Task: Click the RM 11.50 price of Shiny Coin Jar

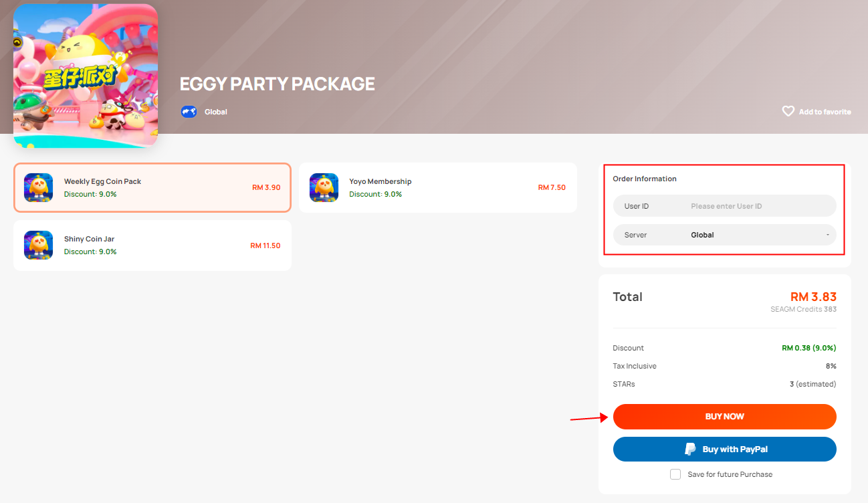Action: [265, 245]
